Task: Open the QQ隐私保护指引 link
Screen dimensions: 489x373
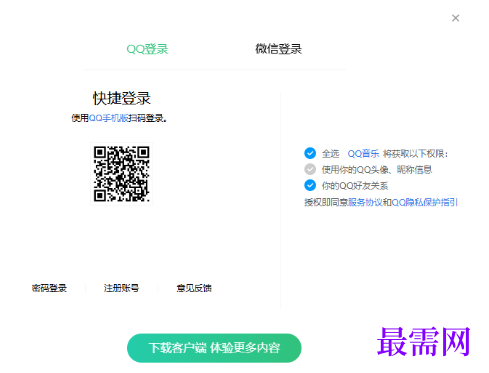Action: pyautogui.click(x=424, y=202)
